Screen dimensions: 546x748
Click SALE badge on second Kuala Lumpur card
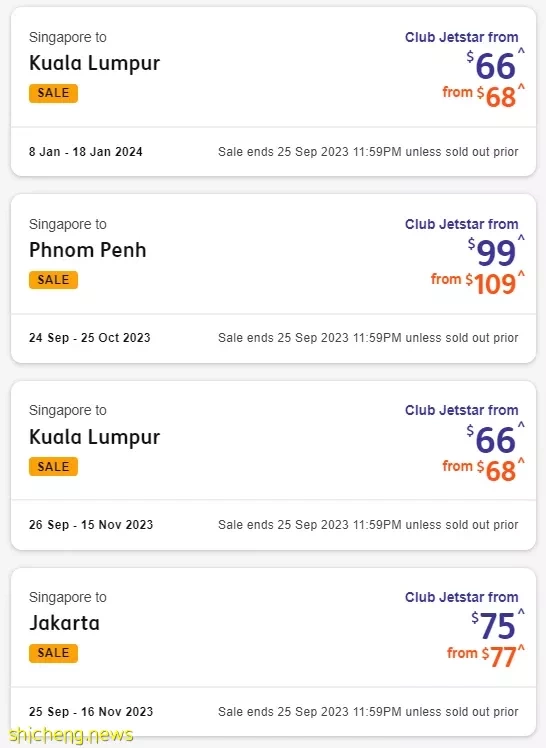53,467
